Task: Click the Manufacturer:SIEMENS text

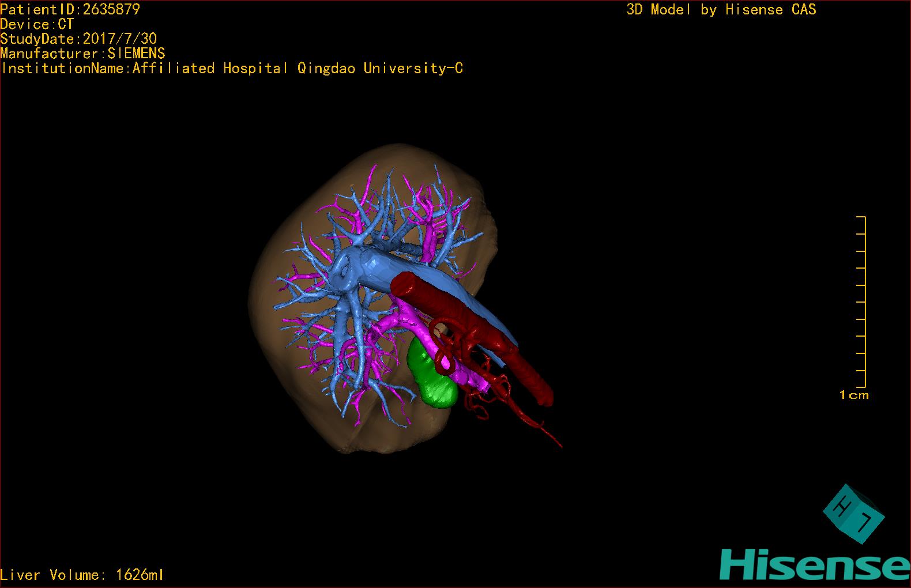Action: 82,54
